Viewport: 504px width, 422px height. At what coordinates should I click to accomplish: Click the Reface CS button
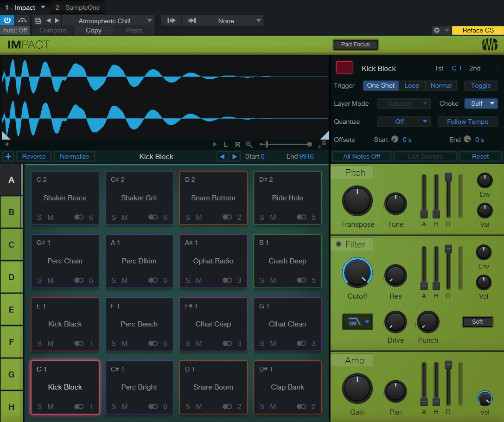478,30
